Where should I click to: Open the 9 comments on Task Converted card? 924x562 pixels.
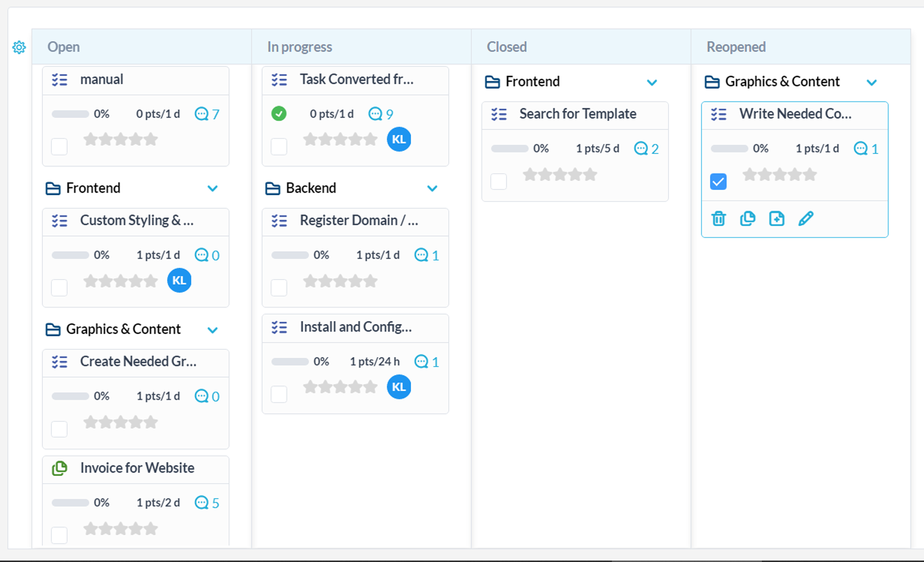click(x=381, y=114)
